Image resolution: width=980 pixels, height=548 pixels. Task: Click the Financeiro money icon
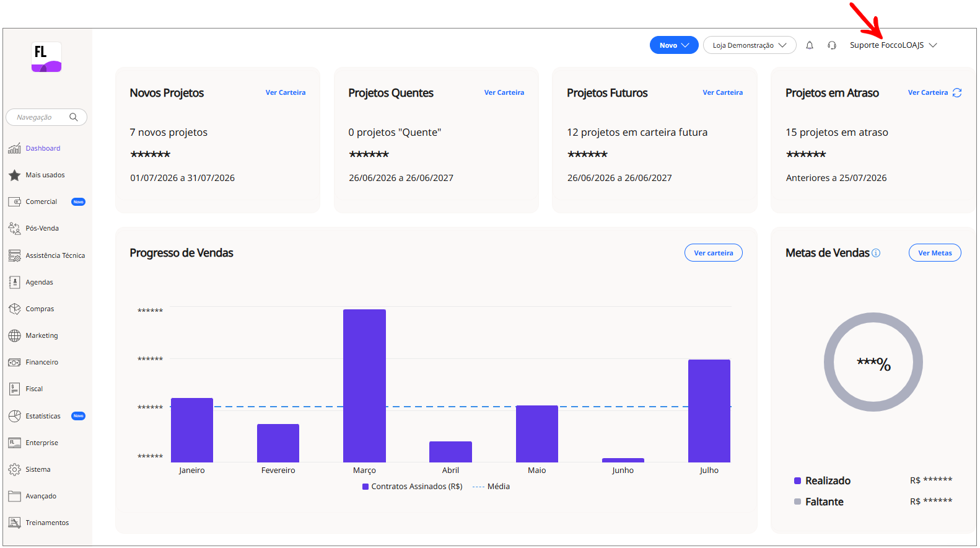pyautogui.click(x=14, y=362)
